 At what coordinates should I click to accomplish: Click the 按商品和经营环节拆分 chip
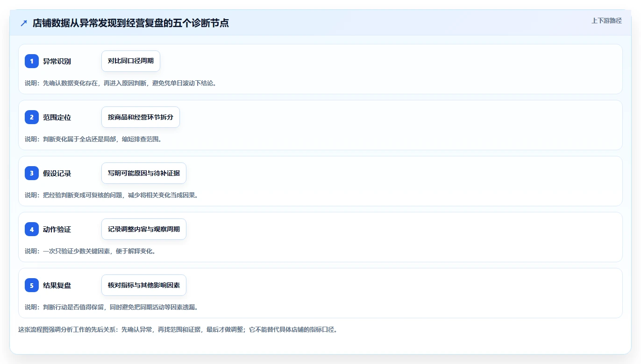pyautogui.click(x=141, y=117)
